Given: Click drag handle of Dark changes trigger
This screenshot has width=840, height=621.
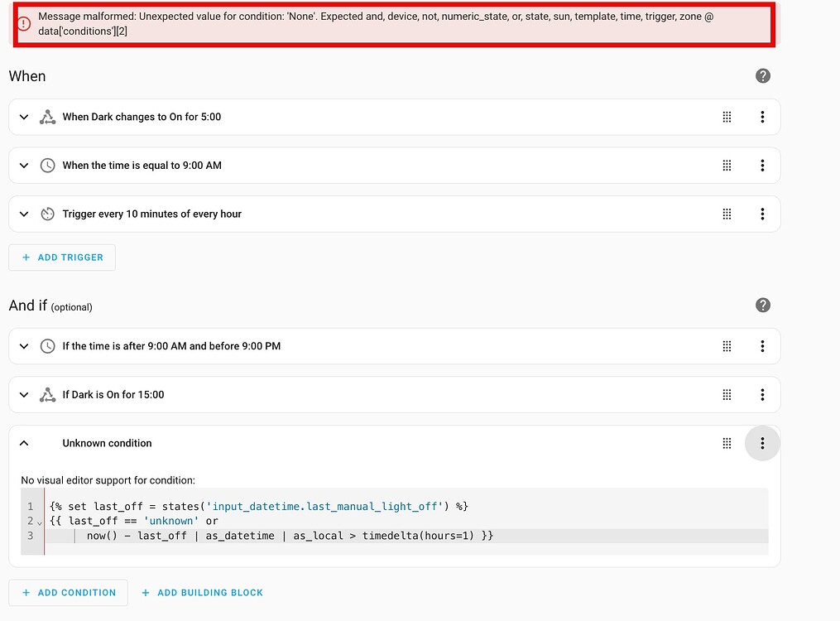Looking at the screenshot, I should tap(727, 118).
